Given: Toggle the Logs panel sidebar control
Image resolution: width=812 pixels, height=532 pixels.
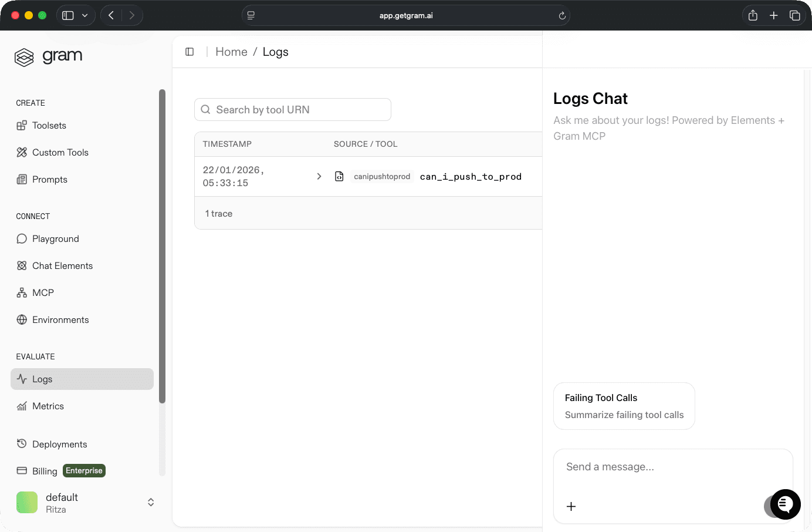Looking at the screenshot, I should tap(190, 52).
